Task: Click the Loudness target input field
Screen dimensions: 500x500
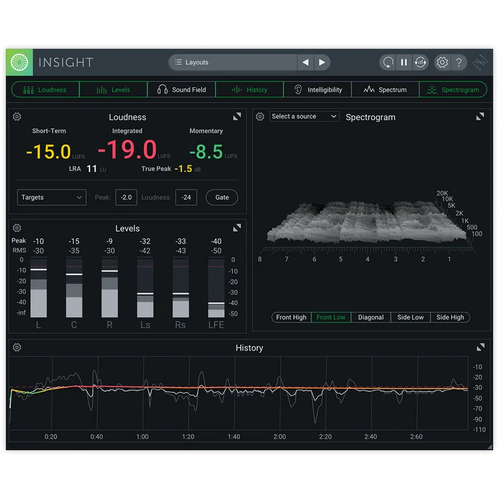Action: coord(186,197)
